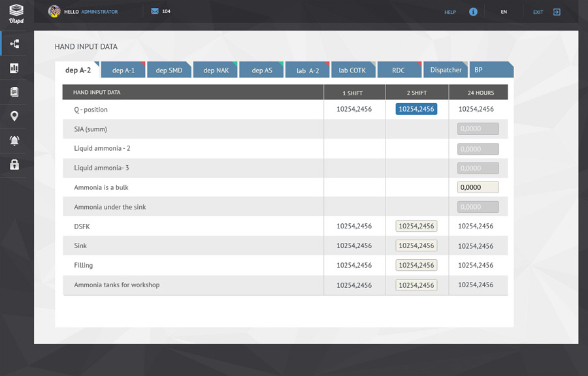Screen dimensions: 588x376
Task: Open the RDC tab
Action: pyautogui.click(x=399, y=69)
